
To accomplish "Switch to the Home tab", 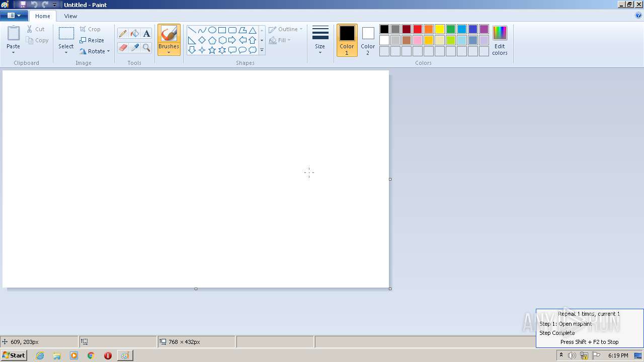I will (x=43, y=16).
